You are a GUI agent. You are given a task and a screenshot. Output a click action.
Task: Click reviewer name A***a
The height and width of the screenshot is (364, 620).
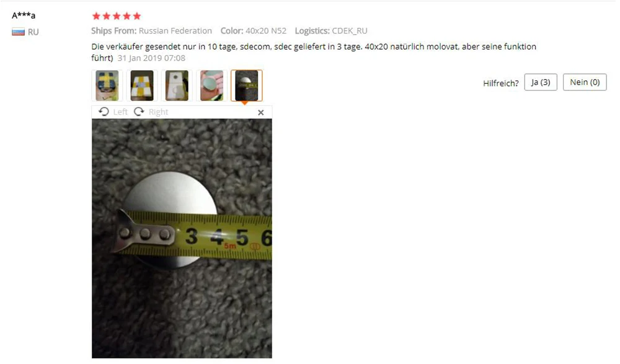pyautogui.click(x=24, y=16)
